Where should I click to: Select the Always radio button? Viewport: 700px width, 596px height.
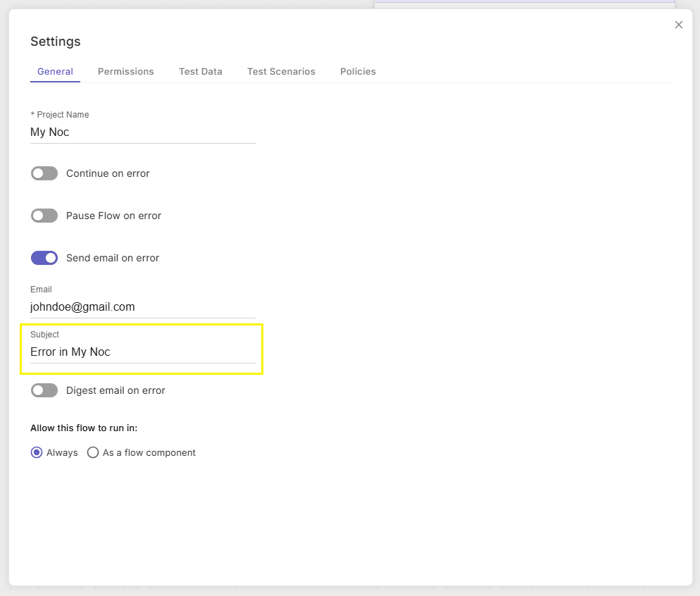(37, 453)
